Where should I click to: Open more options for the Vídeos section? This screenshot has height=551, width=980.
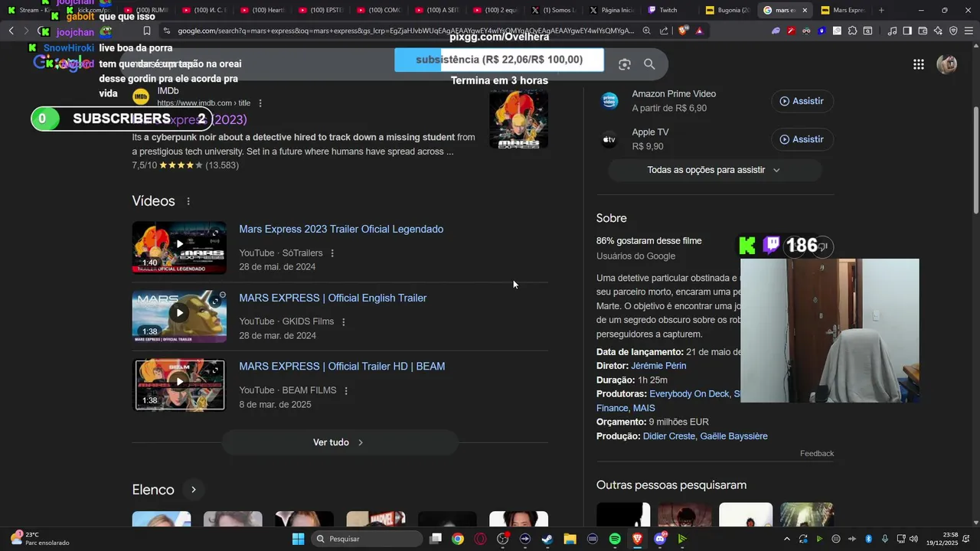[188, 201]
